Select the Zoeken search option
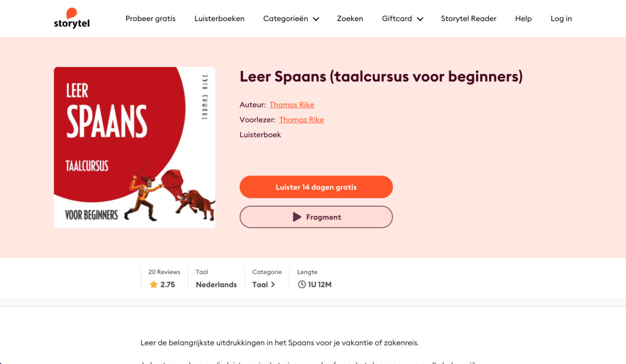This screenshot has height=364, width=626. 350,19
